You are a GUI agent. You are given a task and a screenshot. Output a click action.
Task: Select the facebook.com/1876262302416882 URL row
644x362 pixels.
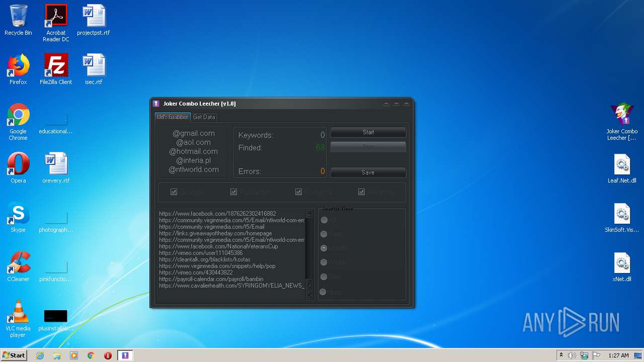click(x=217, y=214)
